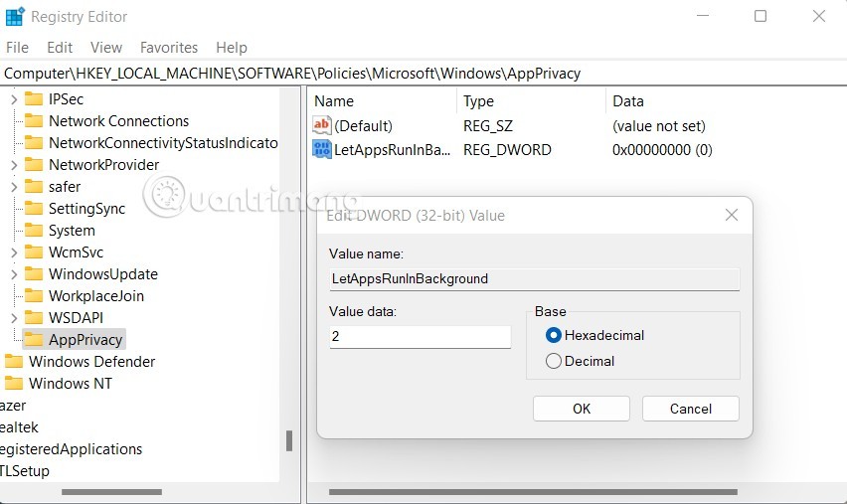Expand the NetworkProvider tree node

pos(14,165)
